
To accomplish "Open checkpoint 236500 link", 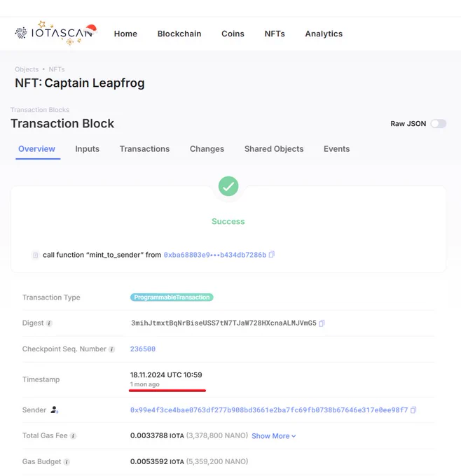I will pos(143,349).
